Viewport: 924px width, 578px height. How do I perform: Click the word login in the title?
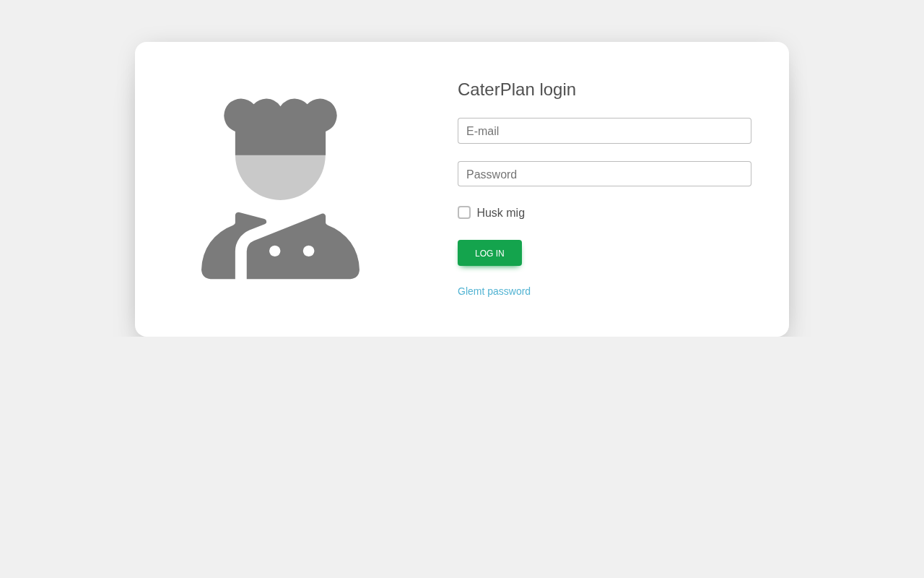pyautogui.click(x=558, y=90)
